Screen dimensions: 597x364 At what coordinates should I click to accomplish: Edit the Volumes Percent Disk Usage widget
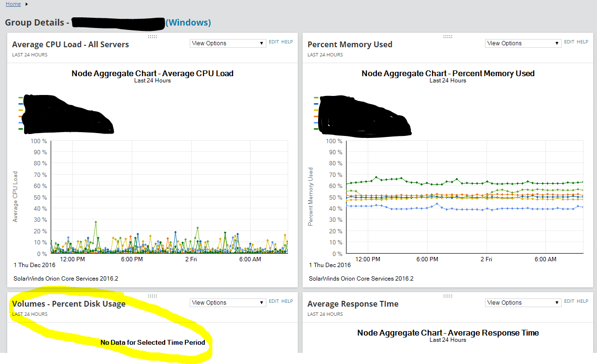coord(274,301)
